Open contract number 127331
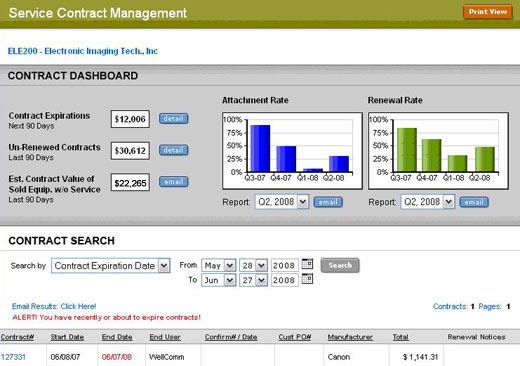The height and width of the screenshot is (366, 520). tap(13, 357)
